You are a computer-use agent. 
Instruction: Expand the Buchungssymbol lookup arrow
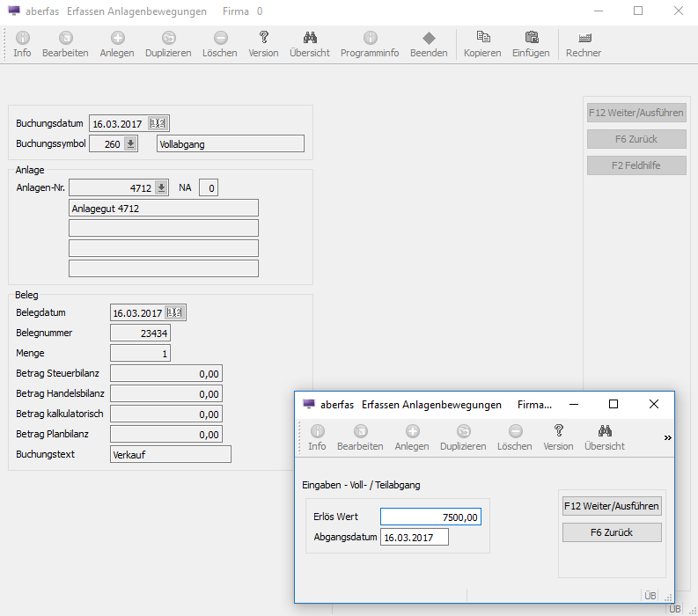(130, 144)
